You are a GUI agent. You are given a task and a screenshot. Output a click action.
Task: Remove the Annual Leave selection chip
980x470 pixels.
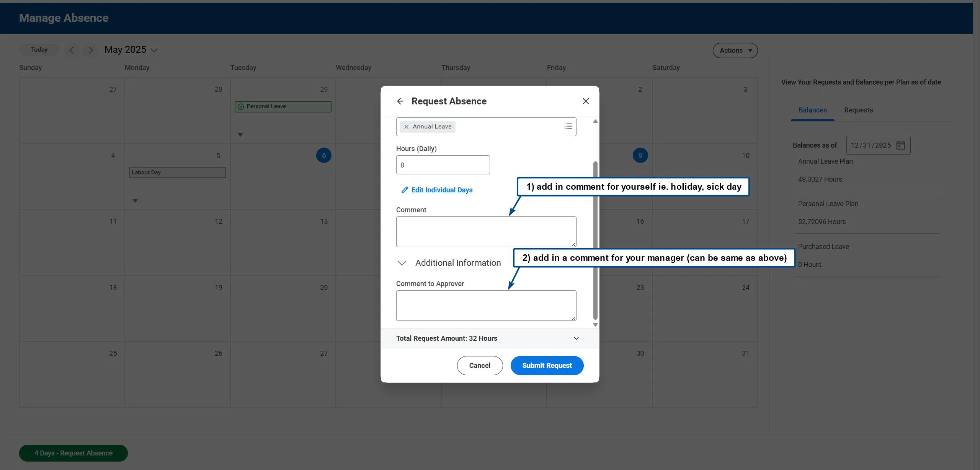coord(406,127)
